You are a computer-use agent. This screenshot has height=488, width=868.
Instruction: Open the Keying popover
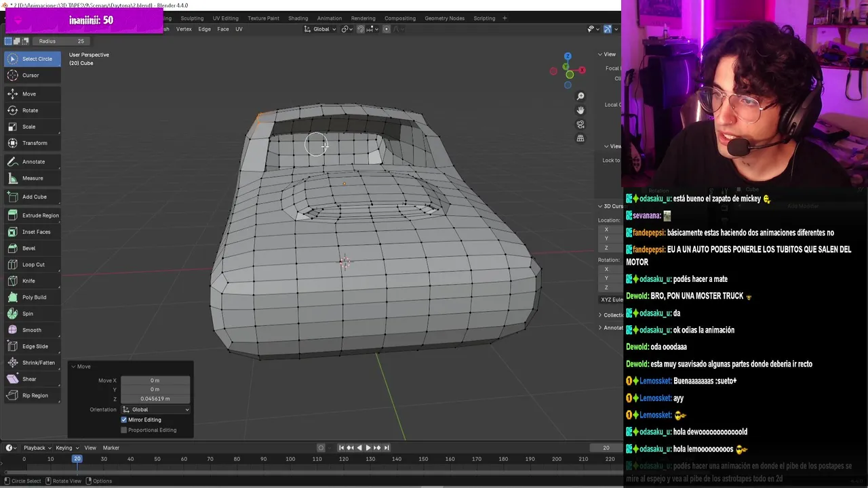click(66, 447)
